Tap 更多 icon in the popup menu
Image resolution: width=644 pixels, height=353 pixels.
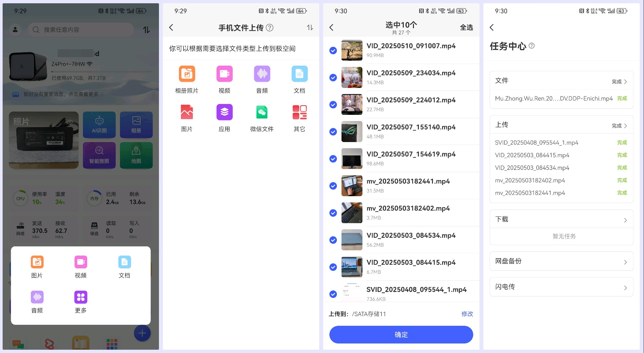click(81, 297)
